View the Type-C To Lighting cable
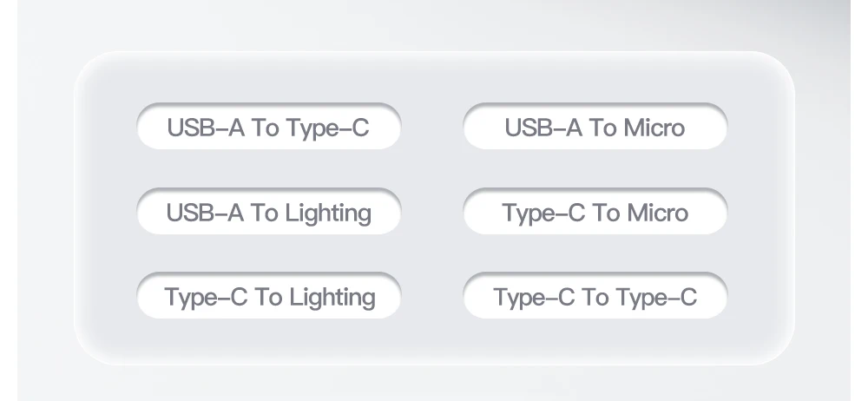This screenshot has height=401, width=868. coord(268,297)
